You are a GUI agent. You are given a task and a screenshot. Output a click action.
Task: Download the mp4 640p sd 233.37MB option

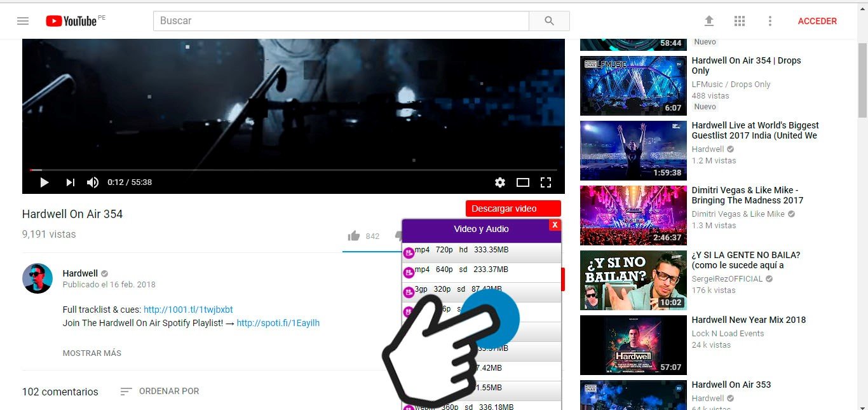[x=482, y=273]
